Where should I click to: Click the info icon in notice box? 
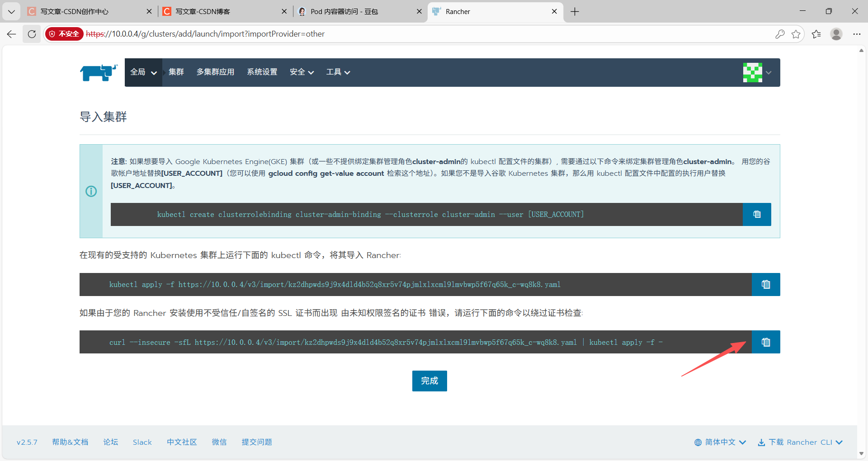pyautogui.click(x=91, y=191)
